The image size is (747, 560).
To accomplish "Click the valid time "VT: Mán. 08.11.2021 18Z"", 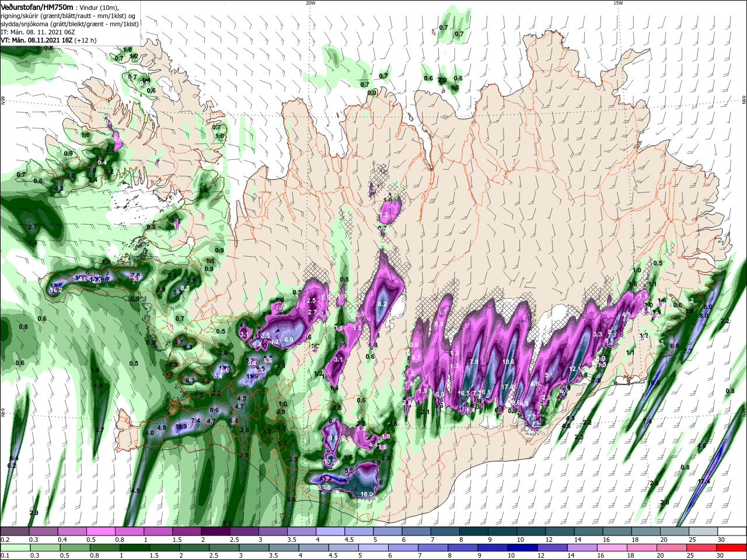I will 37,40.
